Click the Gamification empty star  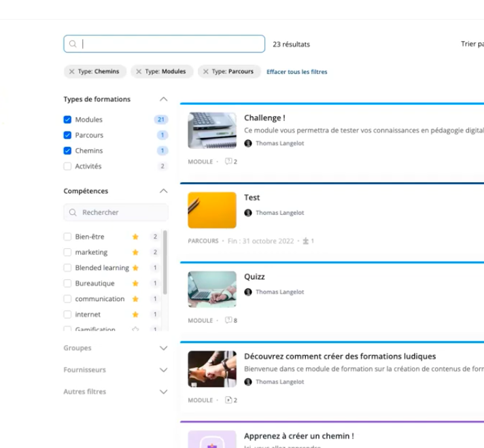[x=135, y=329]
